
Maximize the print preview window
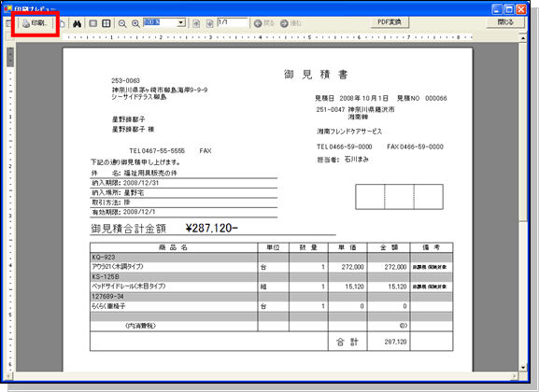point(509,9)
